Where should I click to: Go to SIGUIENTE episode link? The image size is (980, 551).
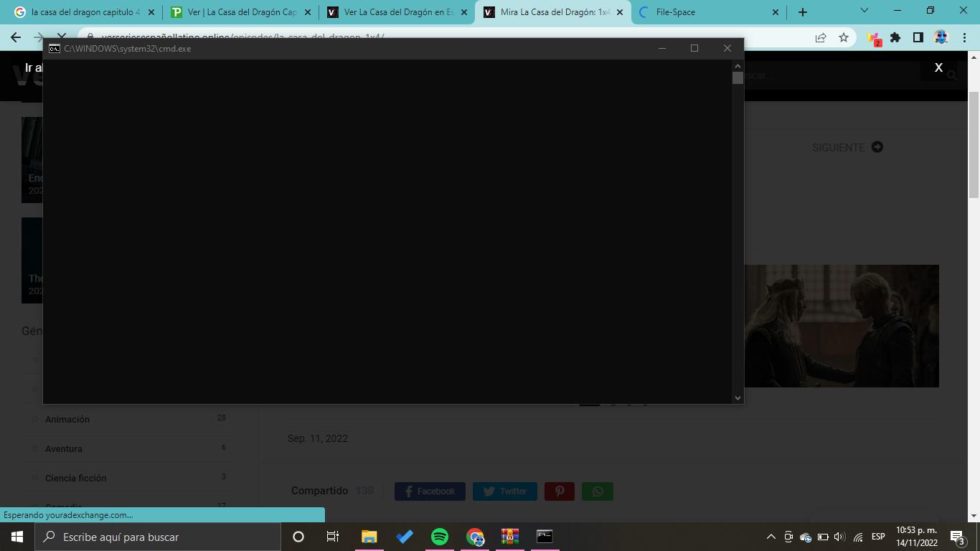click(x=847, y=147)
